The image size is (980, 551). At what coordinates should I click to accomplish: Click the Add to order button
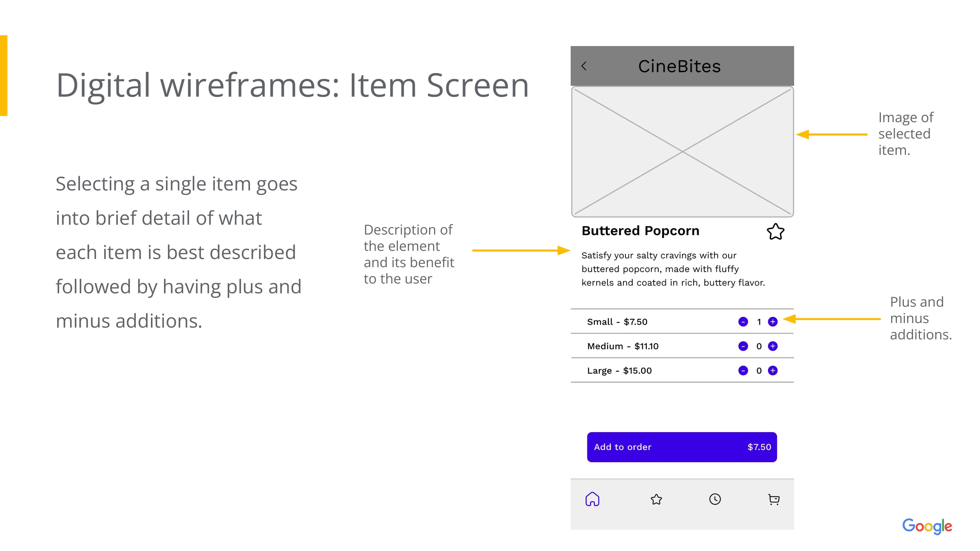(682, 447)
